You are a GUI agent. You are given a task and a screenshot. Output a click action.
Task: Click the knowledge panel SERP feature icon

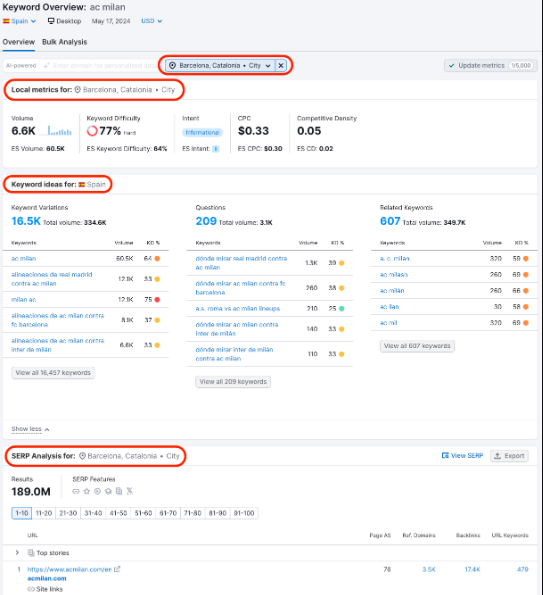point(108,491)
